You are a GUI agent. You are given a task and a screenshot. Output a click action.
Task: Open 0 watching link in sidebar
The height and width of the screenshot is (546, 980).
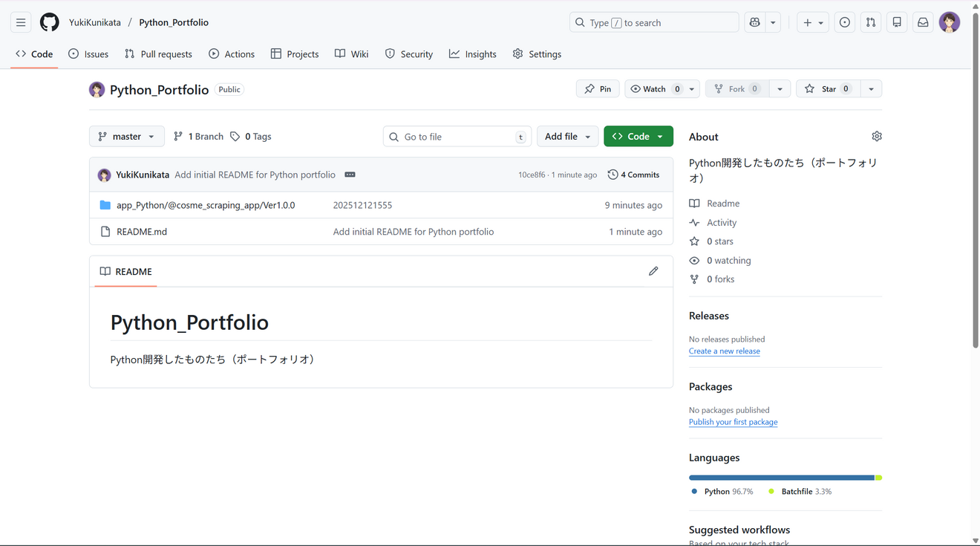(x=720, y=261)
